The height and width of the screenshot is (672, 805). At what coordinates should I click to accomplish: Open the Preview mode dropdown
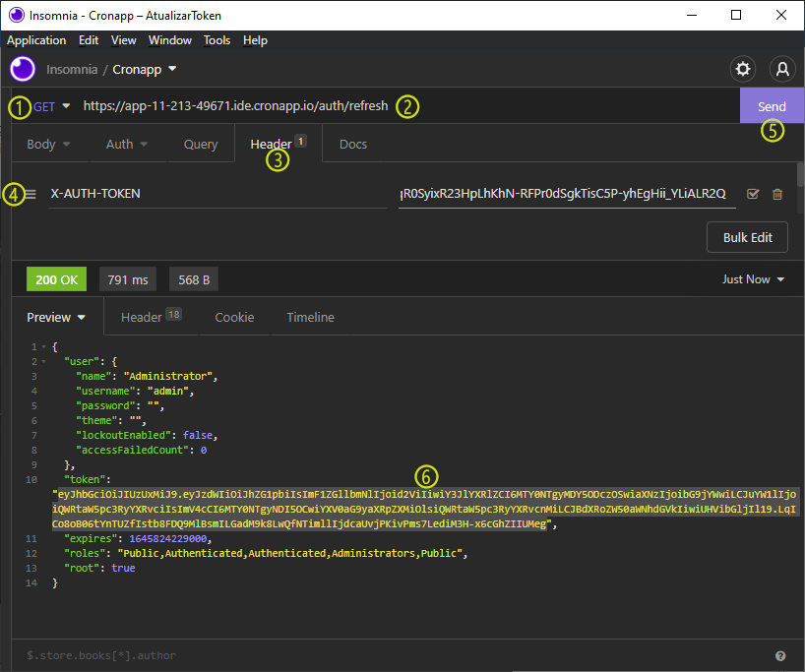[56, 317]
